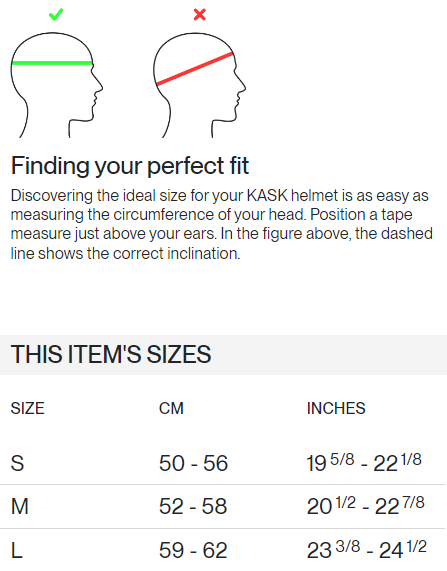Click the CM column header
The width and height of the screenshot is (447, 571).
tap(171, 408)
